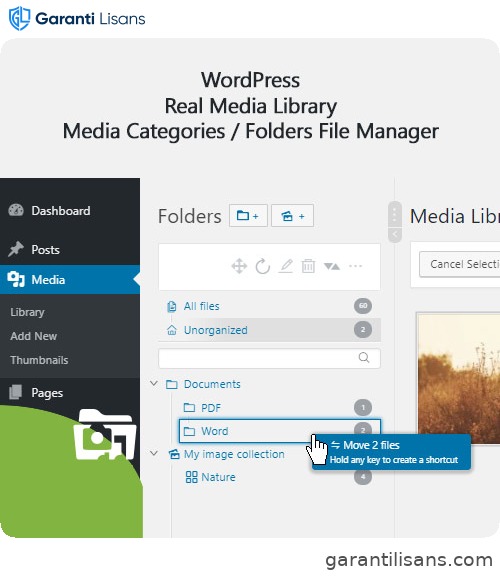Viewport: 500px width, 576px height.
Task: Collapse the Documents folder chevron
Action: (154, 384)
